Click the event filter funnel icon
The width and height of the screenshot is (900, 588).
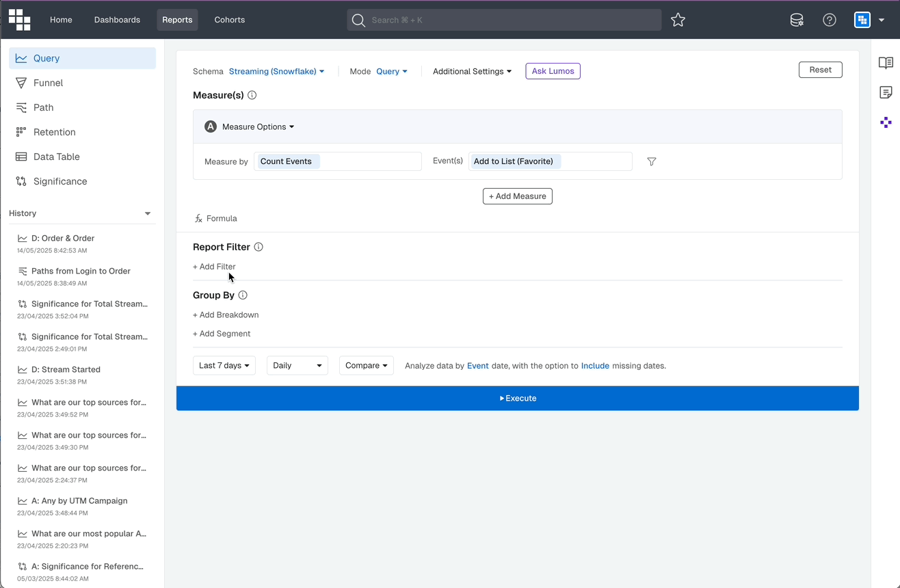pyautogui.click(x=652, y=161)
